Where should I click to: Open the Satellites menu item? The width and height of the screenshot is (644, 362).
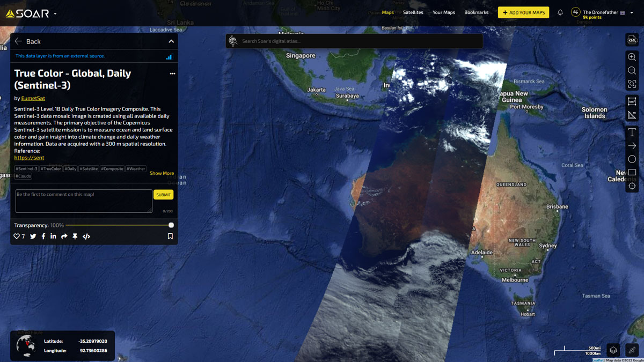pyautogui.click(x=413, y=12)
